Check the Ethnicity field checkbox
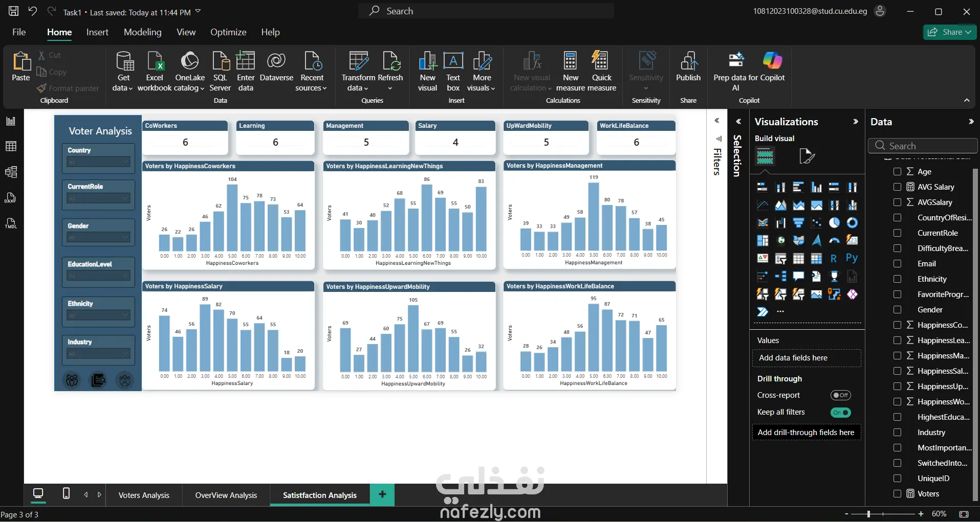Viewport: 980px width, 522px height. (x=897, y=279)
